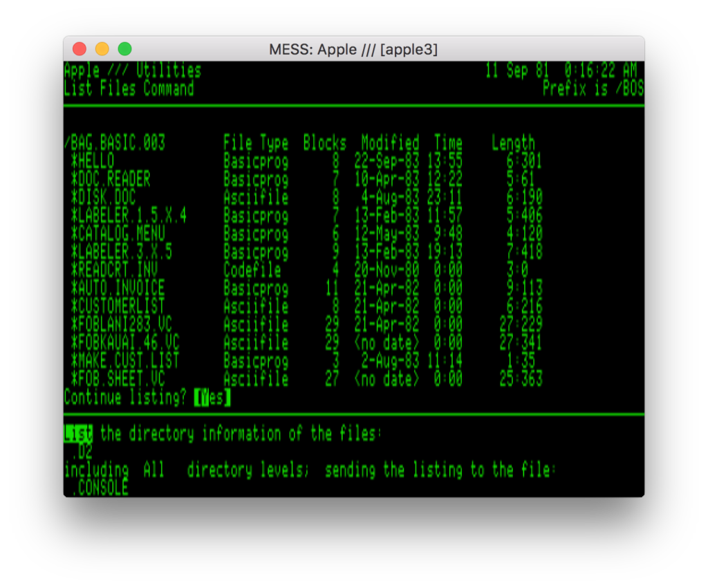
Task: Select the highlighted 'Yes' answer field
Action: (212, 398)
